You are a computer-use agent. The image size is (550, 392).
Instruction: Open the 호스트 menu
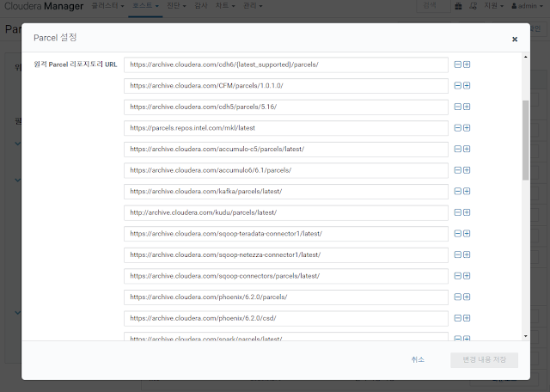(x=145, y=6)
